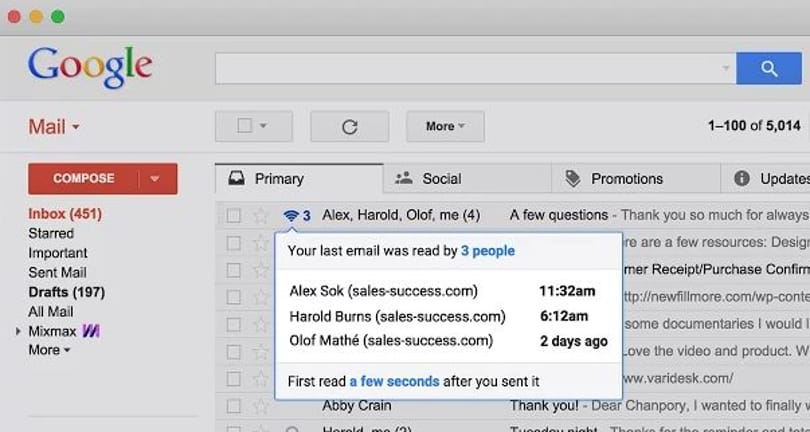Open the All Mail folder

[51, 312]
